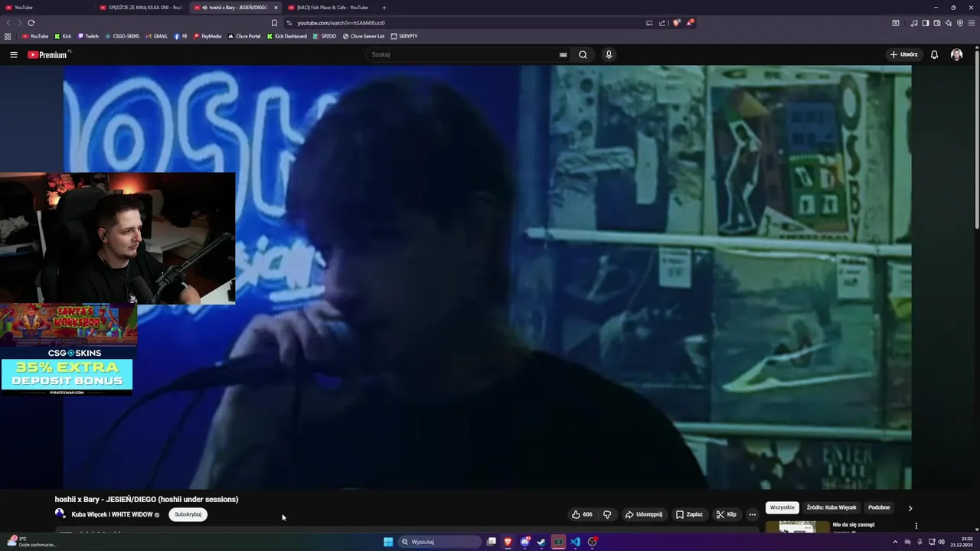980x551 pixels.
Task: Click the magnifier search button
Action: (x=583, y=54)
